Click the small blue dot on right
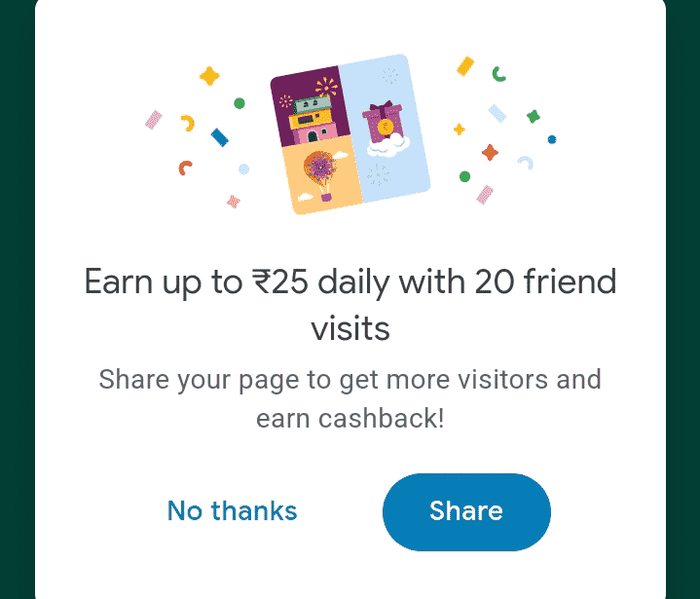700x599 pixels. (552, 139)
